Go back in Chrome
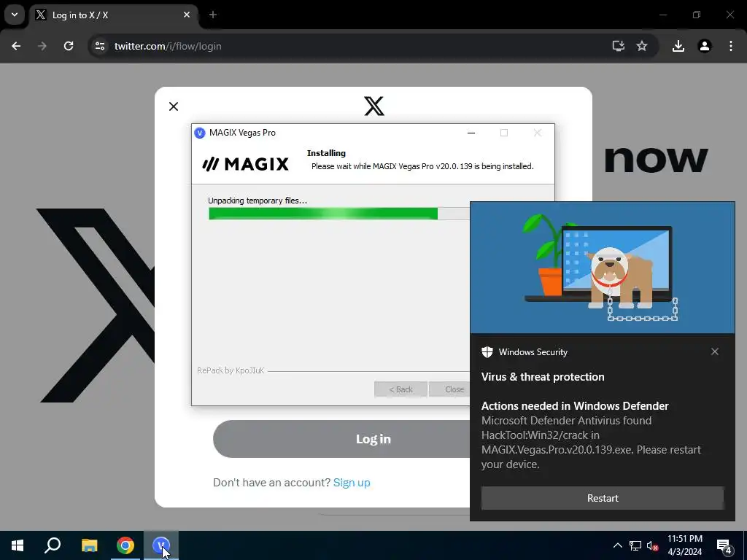 (x=16, y=46)
